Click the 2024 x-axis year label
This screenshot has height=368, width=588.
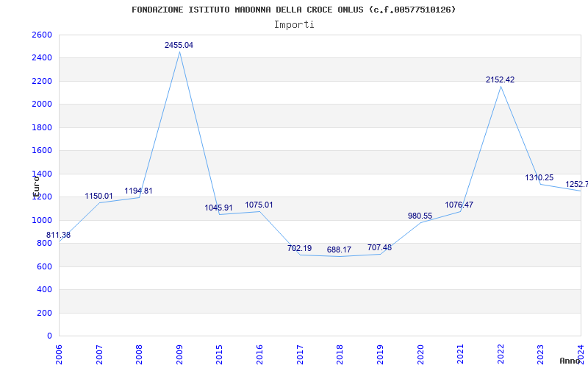click(x=581, y=354)
